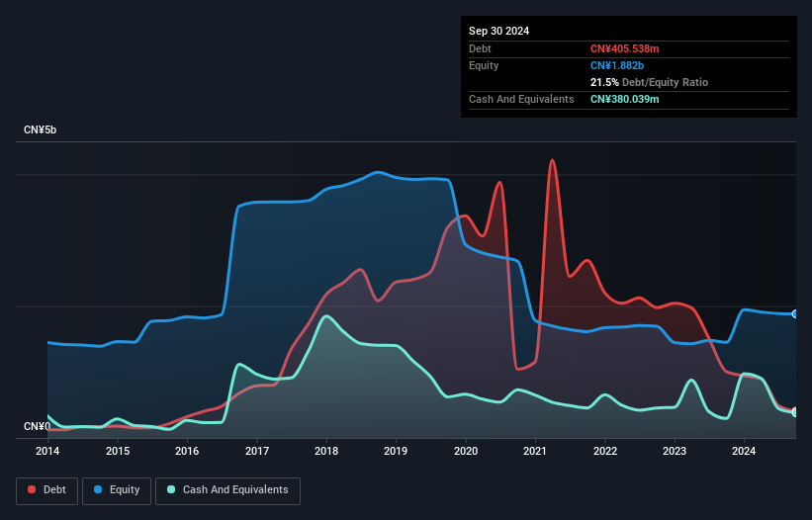Click the 2019 x-axis label
This screenshot has width=812, height=520.
point(396,451)
